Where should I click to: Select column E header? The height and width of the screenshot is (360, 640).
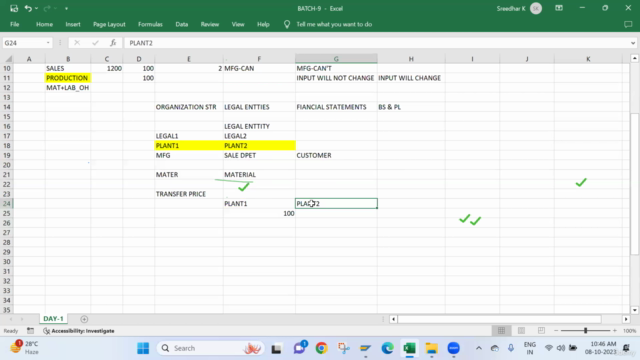pos(189,59)
